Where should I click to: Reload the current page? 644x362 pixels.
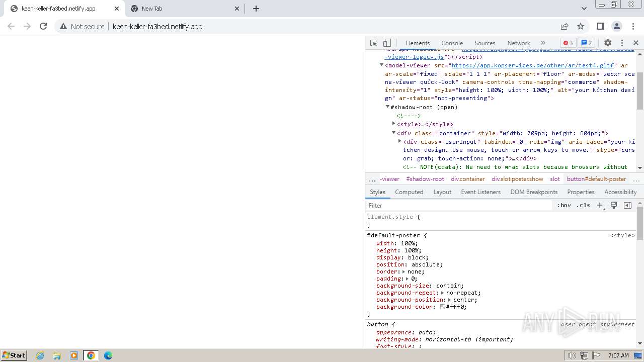click(x=43, y=26)
